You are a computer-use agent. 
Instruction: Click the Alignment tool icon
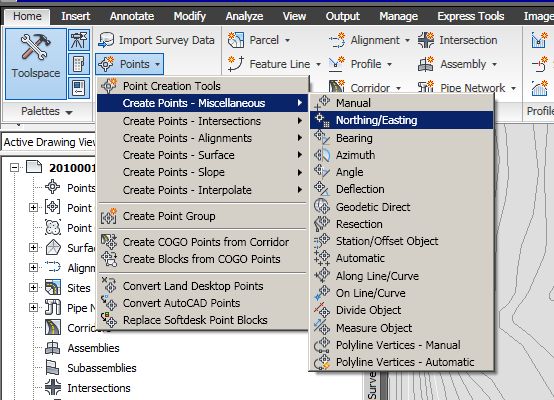point(337,40)
